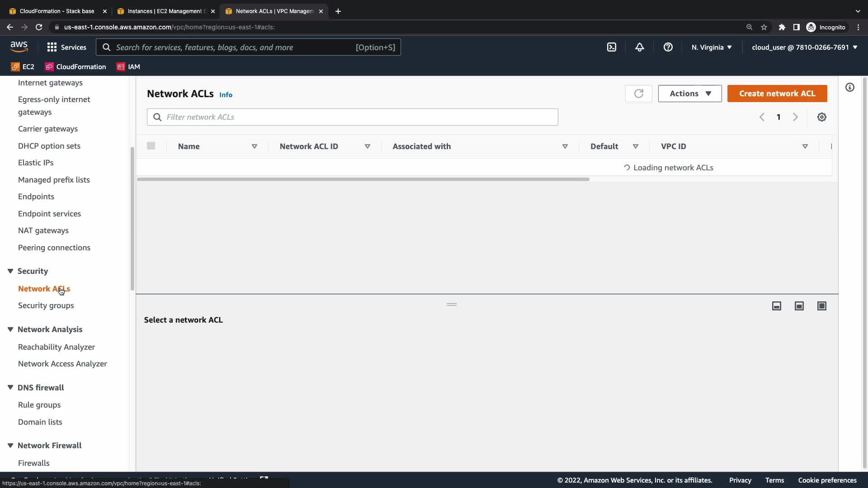Switch to the CloudFormation Stack tab
Image resolution: width=868 pixels, height=488 pixels.
(57, 11)
